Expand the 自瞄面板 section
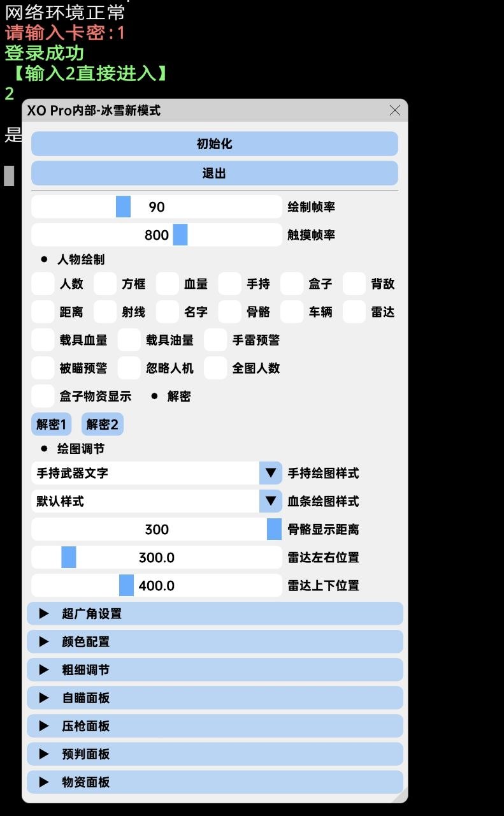Viewport: 504px width, 816px height. 215,698
